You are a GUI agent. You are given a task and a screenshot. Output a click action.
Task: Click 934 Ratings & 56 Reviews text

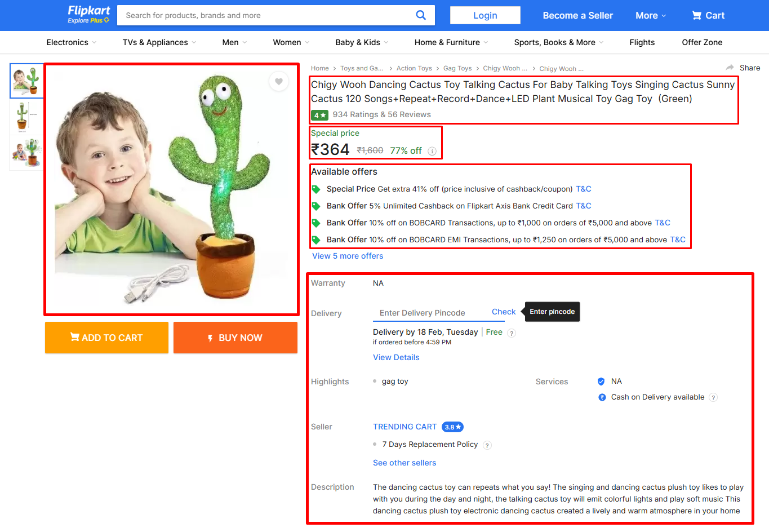coord(381,114)
